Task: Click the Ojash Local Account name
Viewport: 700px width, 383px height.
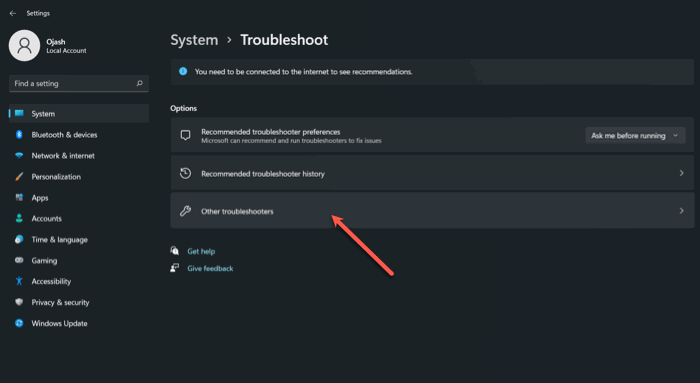Action: tap(66, 46)
